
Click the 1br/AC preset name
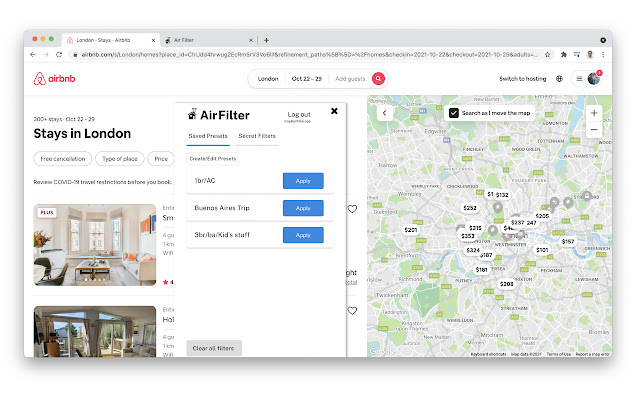click(205, 180)
